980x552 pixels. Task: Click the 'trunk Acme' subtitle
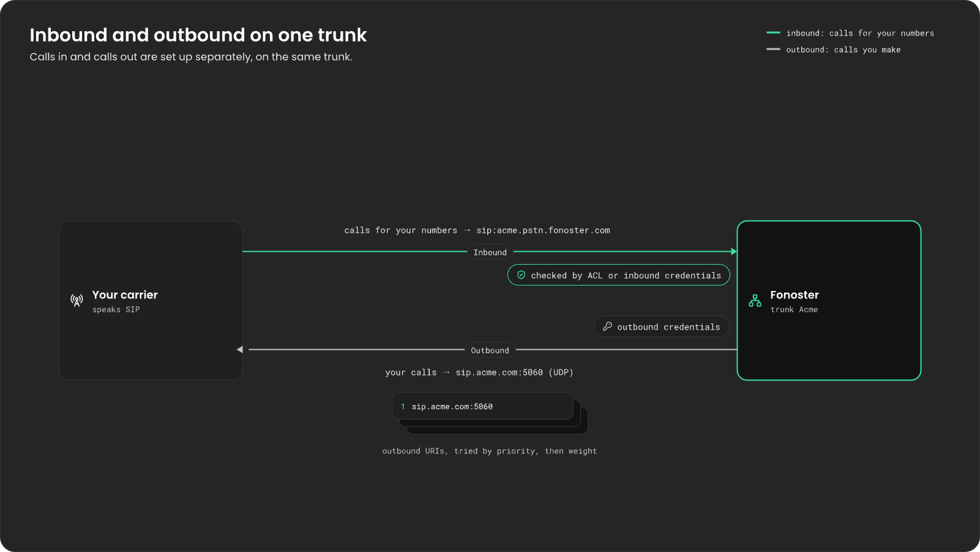pyautogui.click(x=794, y=309)
